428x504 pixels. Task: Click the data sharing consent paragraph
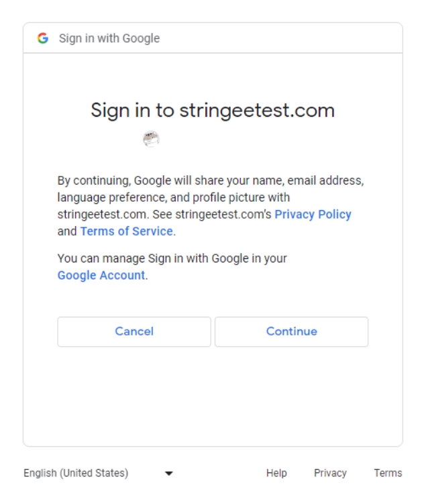pyautogui.click(x=201, y=199)
